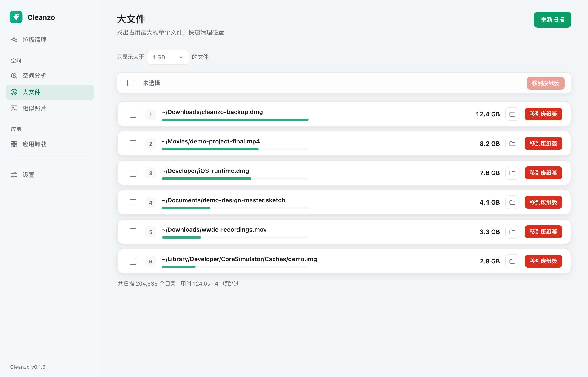Click the 设置 sliders icon
The width and height of the screenshot is (588, 377).
tap(14, 175)
